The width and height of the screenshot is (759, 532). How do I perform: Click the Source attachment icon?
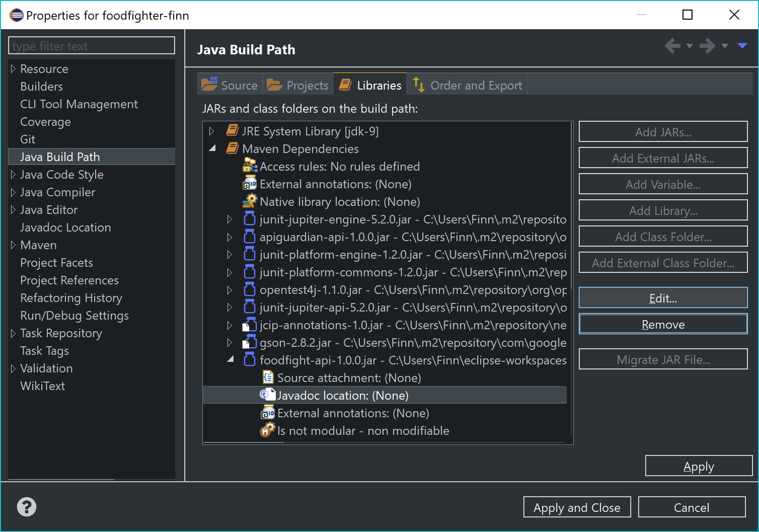point(268,377)
